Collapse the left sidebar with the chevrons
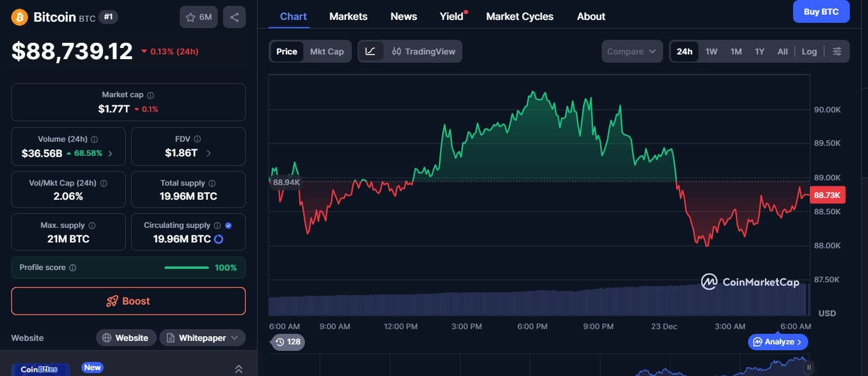This screenshot has height=376, width=868. pos(239,368)
